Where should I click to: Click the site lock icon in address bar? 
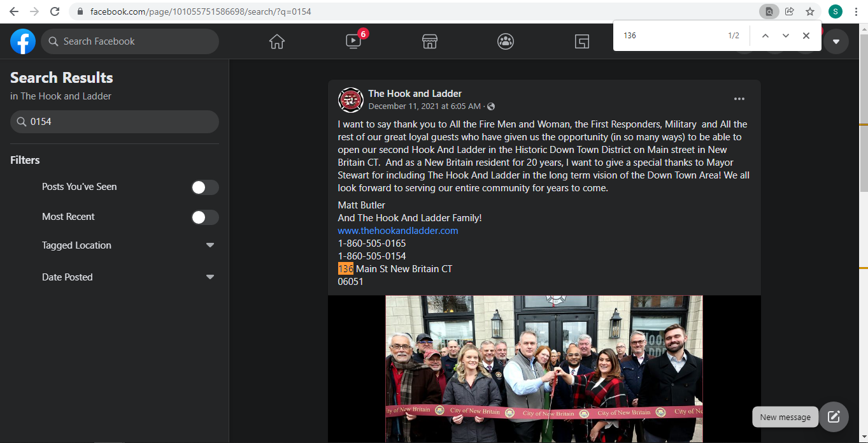pos(80,11)
